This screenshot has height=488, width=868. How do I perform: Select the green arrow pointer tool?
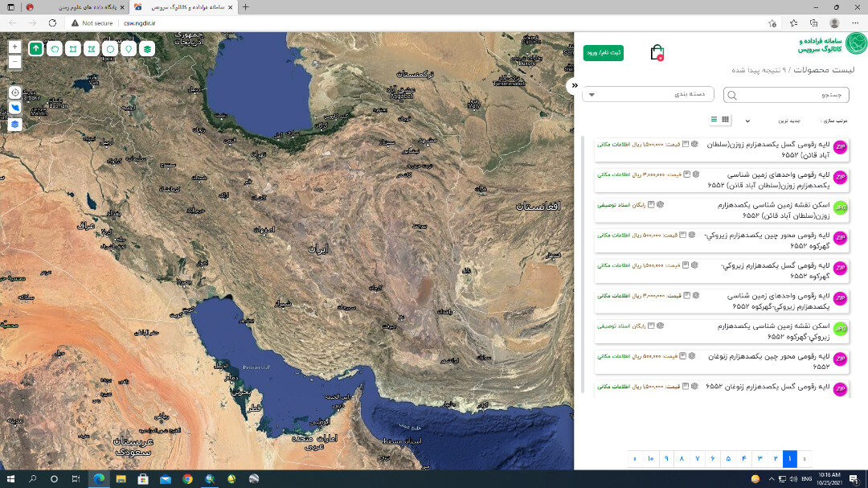point(36,49)
